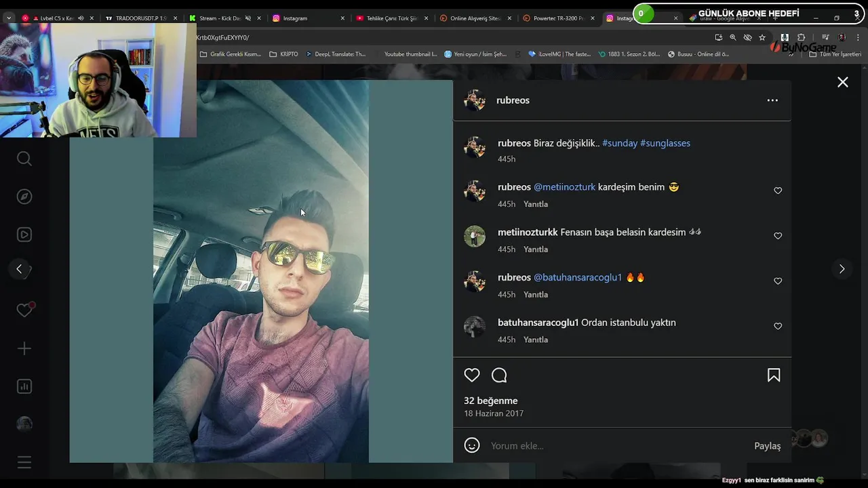Expand the KRİPTO bookmark folder
Screen dimensions: 868x488
pyautogui.click(x=283, y=54)
